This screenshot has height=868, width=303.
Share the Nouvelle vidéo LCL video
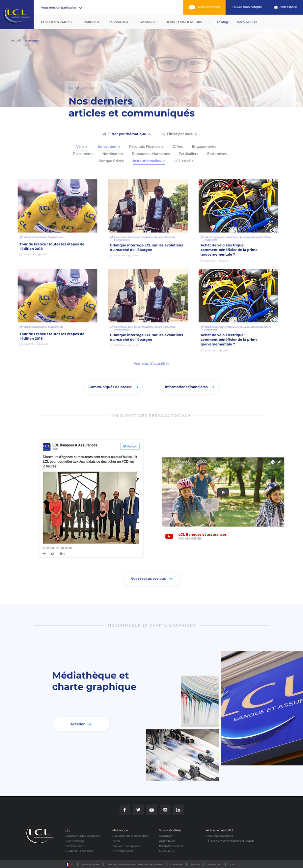coord(279,462)
